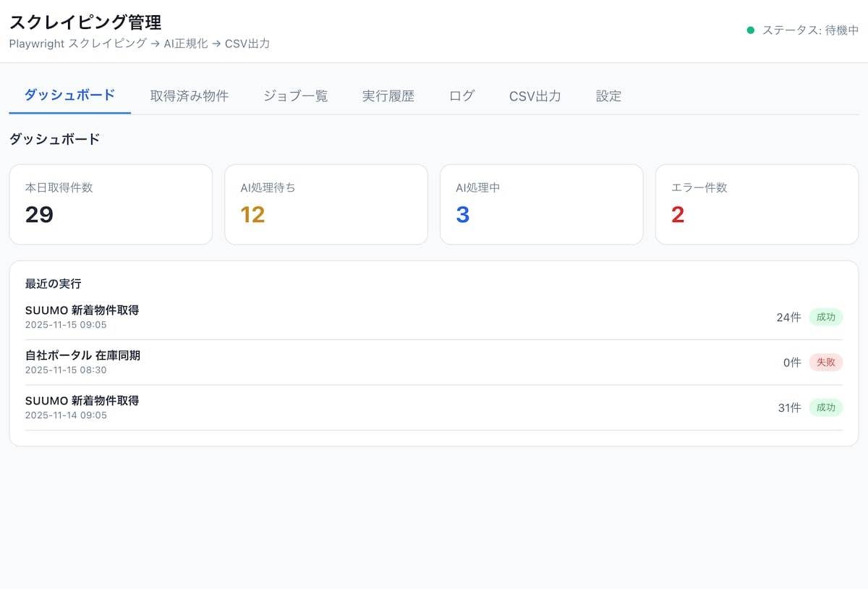Go to the 実行履歴 tab
The image size is (868, 589).
click(x=388, y=96)
